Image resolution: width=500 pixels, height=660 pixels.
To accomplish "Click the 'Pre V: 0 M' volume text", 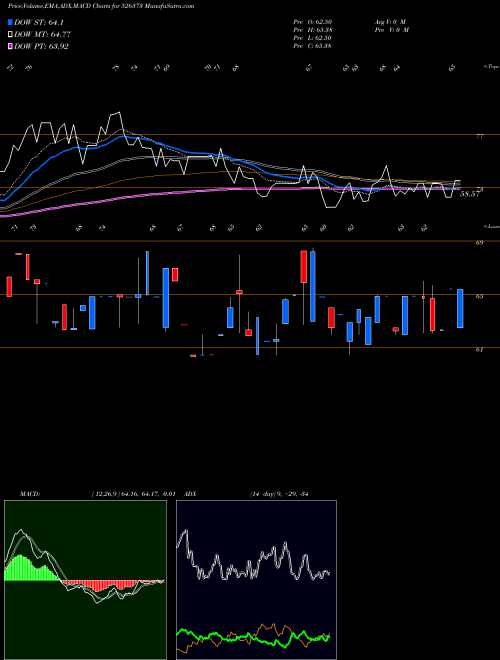I will pos(391,30).
